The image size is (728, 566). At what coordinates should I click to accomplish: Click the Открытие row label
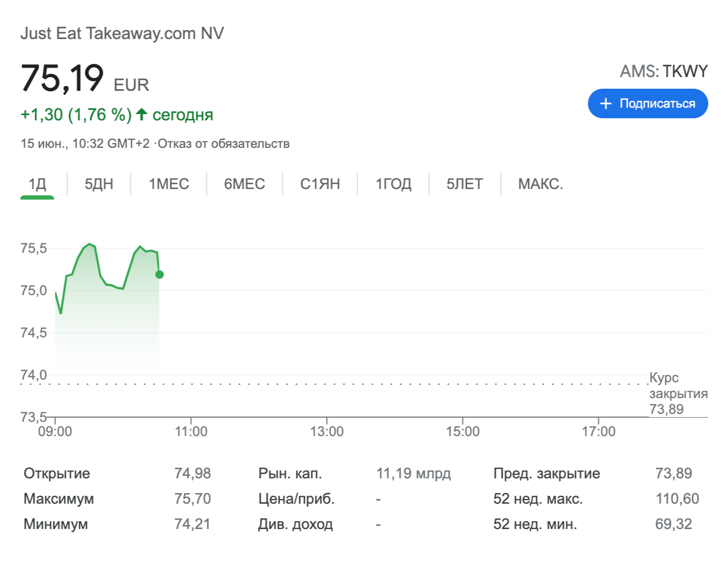(57, 473)
